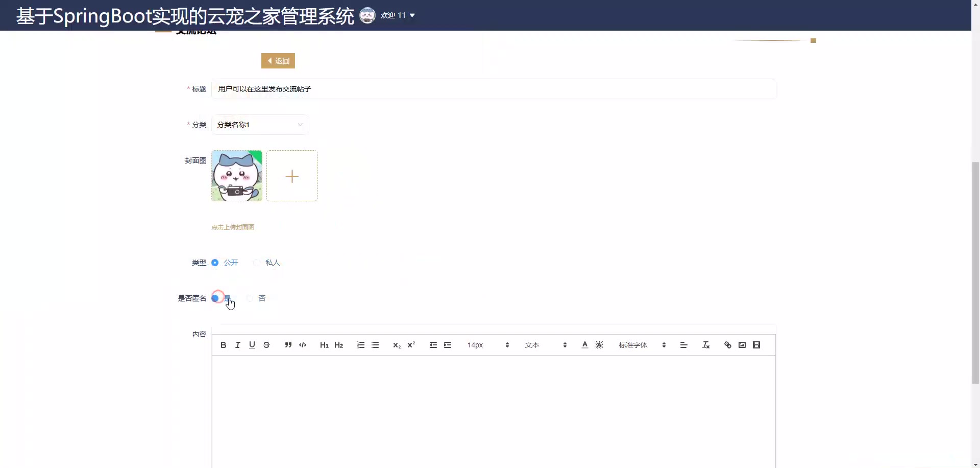
Task: Toggle strikethrough formatting in the editor
Action: pos(266,345)
